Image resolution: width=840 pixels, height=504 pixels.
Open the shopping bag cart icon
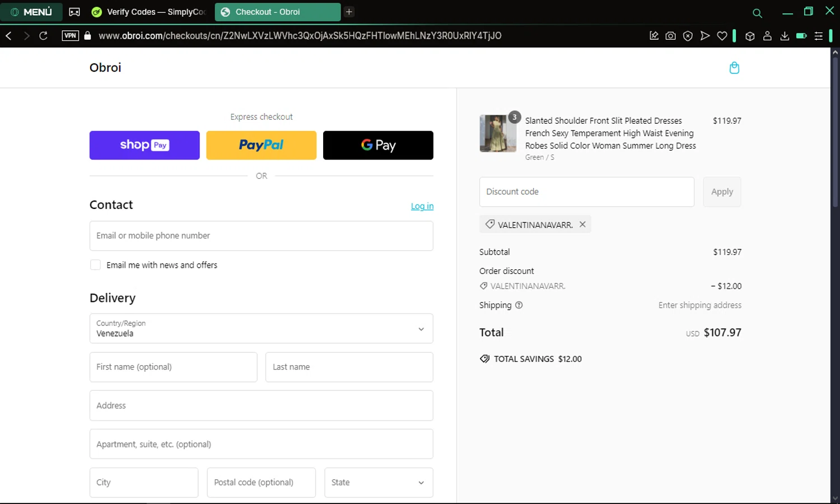tap(734, 68)
